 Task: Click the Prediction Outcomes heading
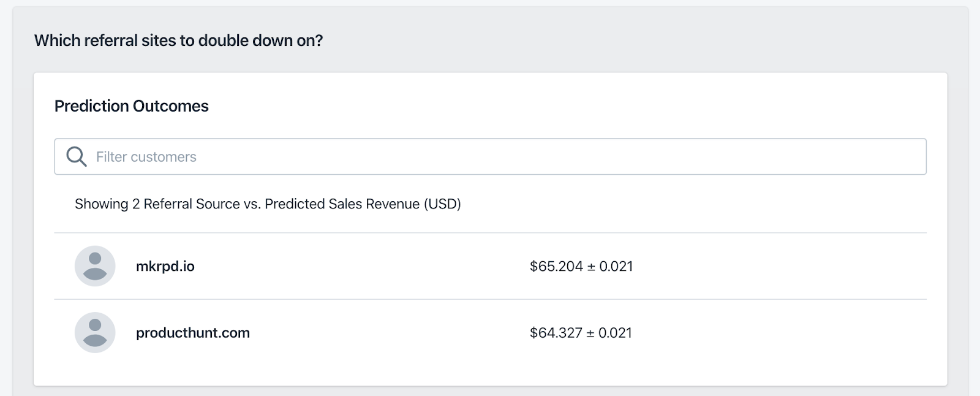click(x=132, y=106)
